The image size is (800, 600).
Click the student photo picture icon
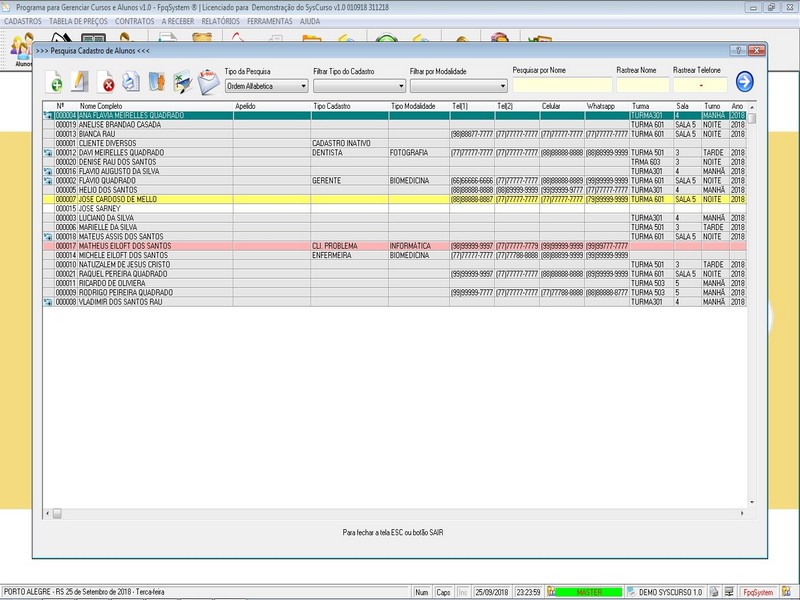(x=183, y=82)
